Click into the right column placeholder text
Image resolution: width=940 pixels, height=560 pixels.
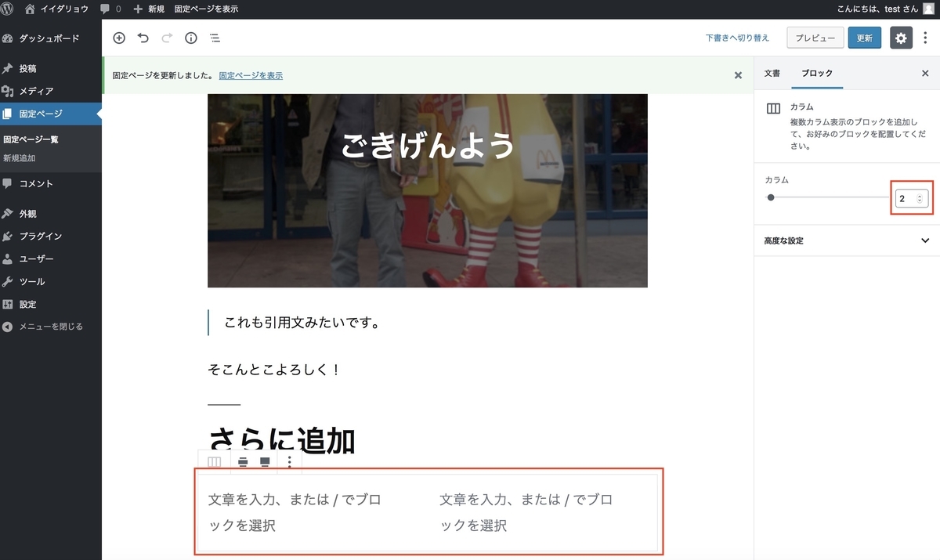tap(526, 512)
